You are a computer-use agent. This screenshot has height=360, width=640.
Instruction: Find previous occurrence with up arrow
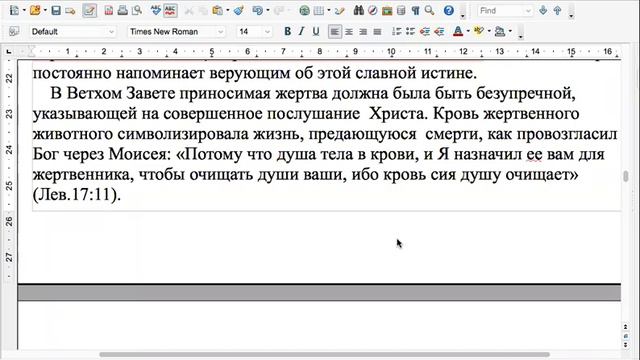tap(557, 11)
